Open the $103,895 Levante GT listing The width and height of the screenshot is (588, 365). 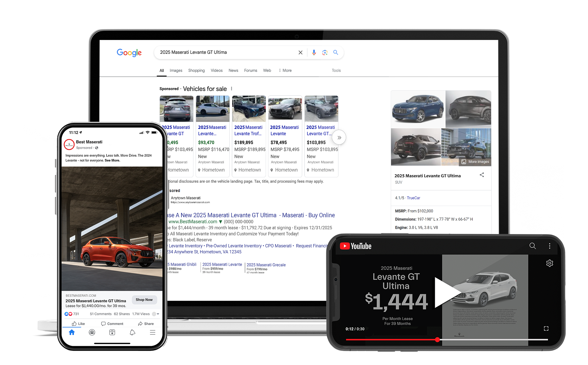pos(322,136)
